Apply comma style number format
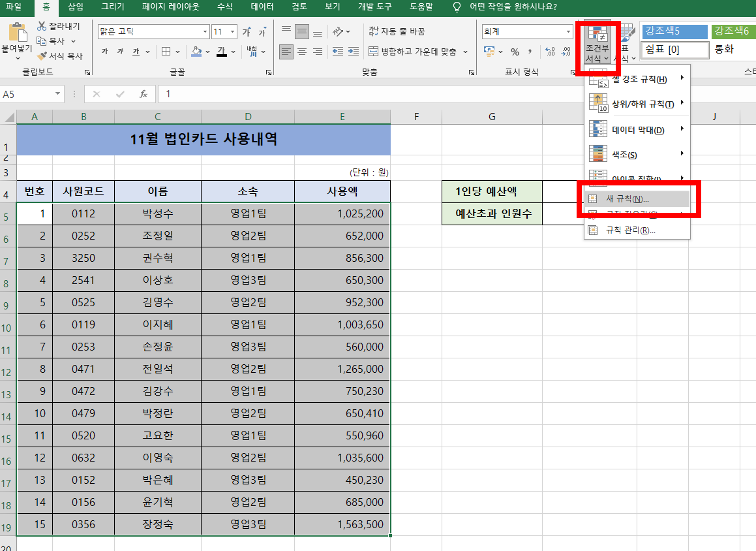The width and height of the screenshot is (756, 551). click(x=530, y=51)
